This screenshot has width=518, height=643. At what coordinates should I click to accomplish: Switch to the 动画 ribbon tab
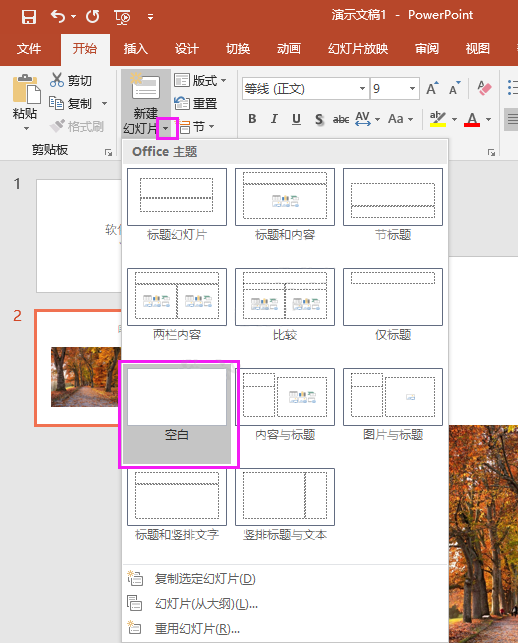click(289, 49)
